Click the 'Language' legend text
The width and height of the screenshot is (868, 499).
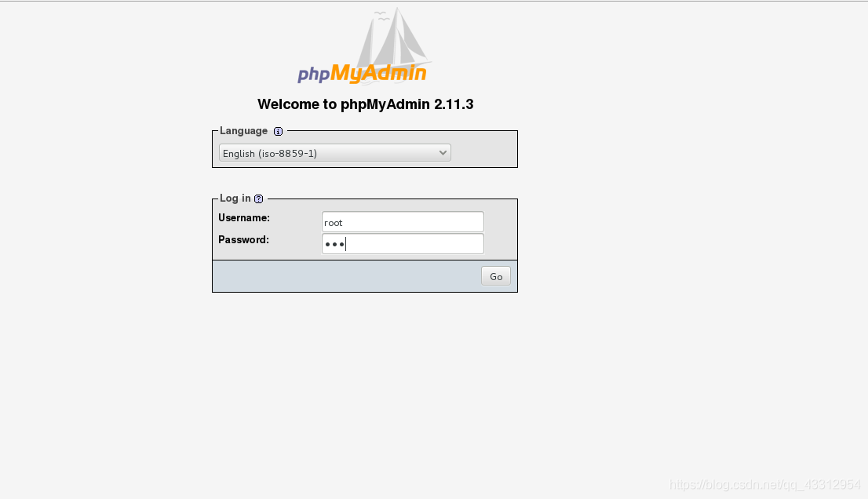[x=243, y=130]
